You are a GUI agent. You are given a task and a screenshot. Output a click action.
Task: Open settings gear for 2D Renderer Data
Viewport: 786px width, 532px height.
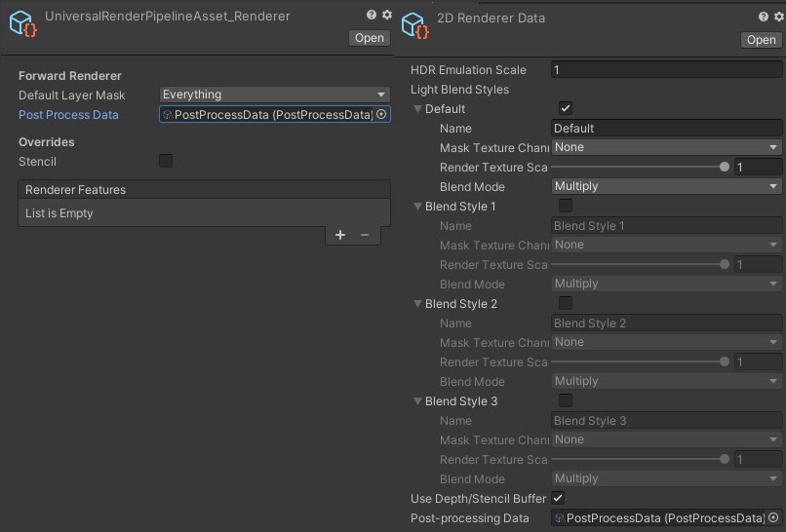pyautogui.click(x=778, y=17)
